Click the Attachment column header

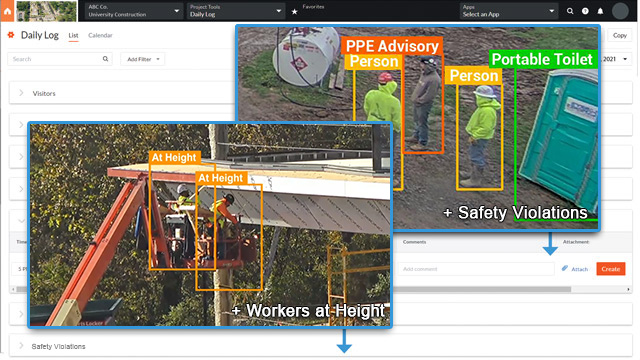coord(576,242)
